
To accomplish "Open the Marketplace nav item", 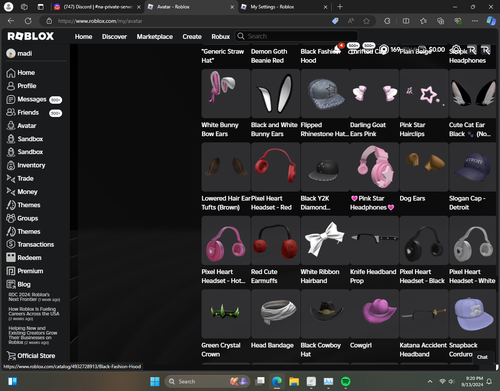I will point(155,36).
